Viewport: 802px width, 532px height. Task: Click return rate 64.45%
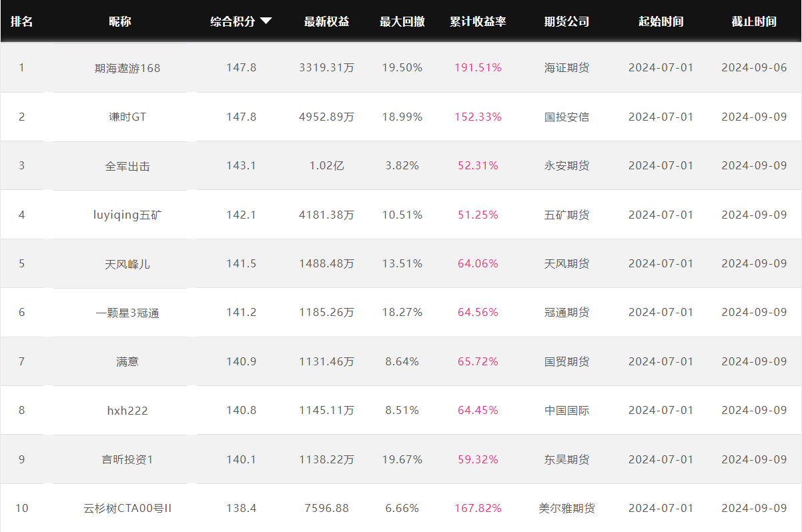pyautogui.click(x=478, y=411)
